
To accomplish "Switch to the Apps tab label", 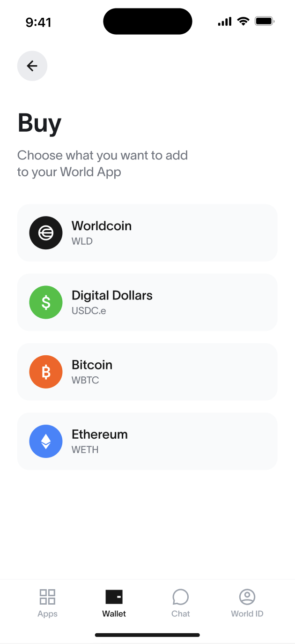I will pos(47,614).
